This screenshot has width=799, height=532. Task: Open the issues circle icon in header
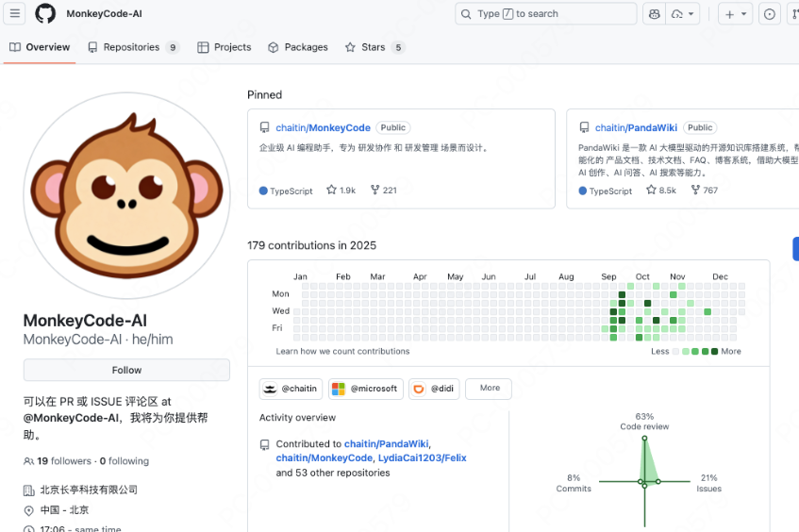(770, 14)
